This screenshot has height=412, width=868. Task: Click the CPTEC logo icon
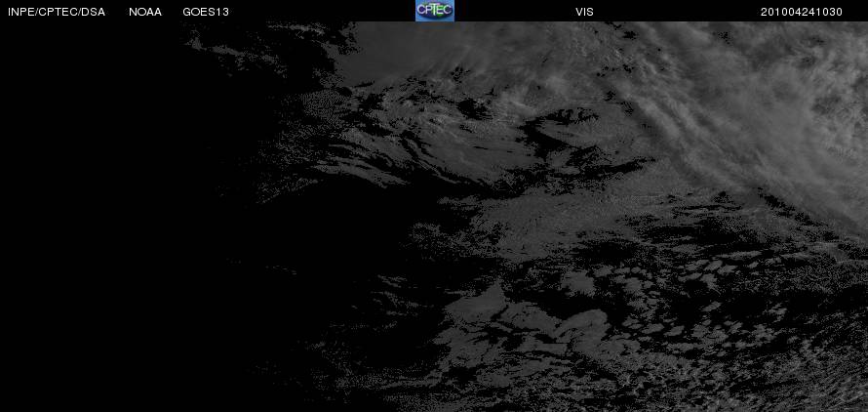click(x=435, y=11)
